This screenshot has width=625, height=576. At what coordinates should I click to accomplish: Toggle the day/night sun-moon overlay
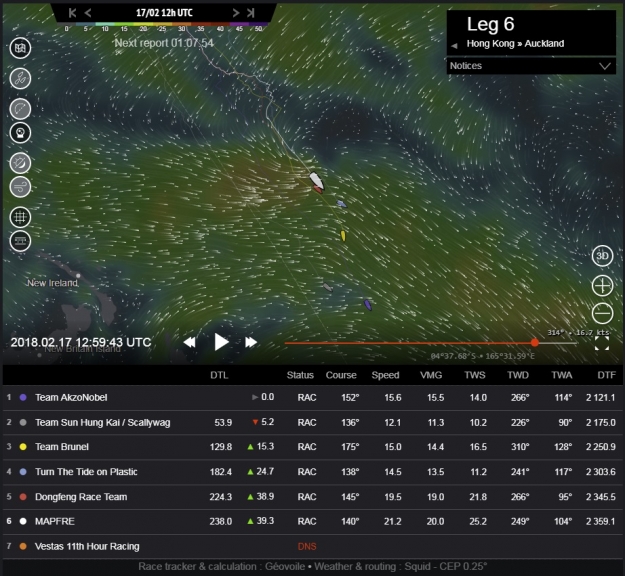tap(20, 163)
